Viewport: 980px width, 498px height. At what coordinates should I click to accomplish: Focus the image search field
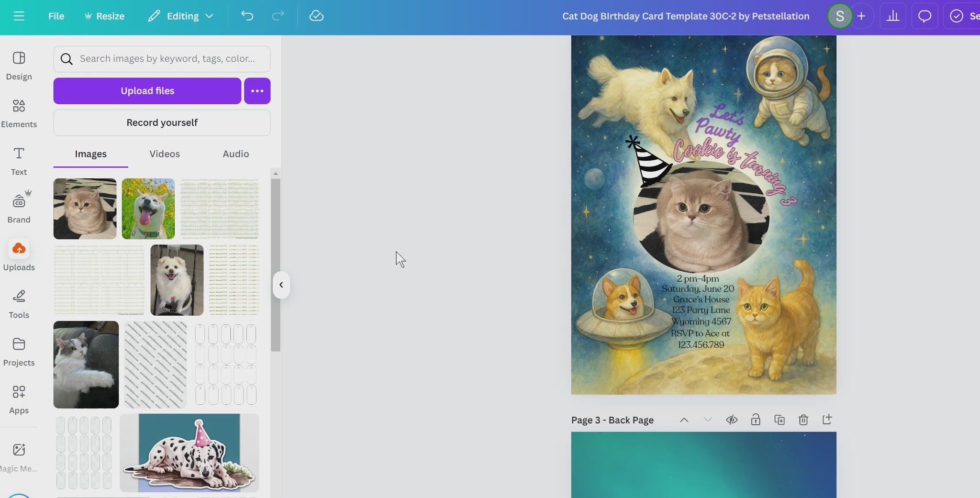(x=162, y=59)
